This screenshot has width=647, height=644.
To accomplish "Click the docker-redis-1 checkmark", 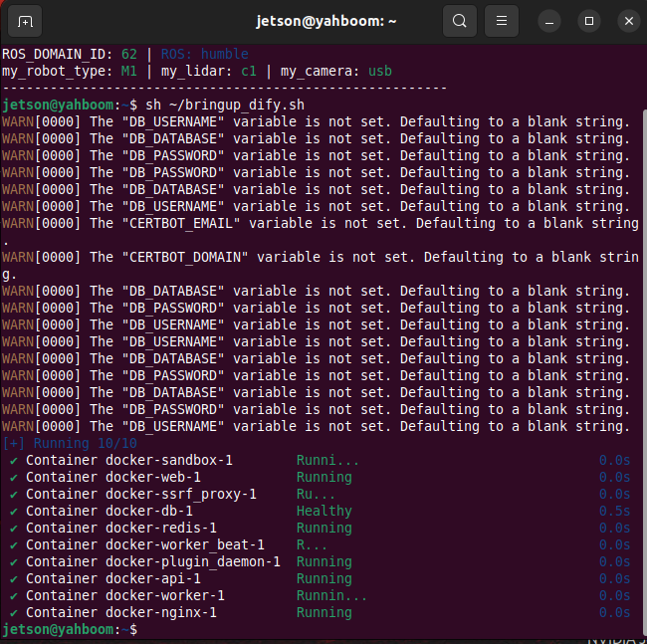I will tap(14, 529).
